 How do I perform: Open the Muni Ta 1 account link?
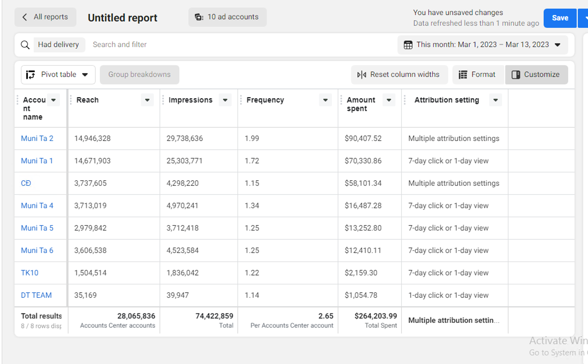click(37, 161)
